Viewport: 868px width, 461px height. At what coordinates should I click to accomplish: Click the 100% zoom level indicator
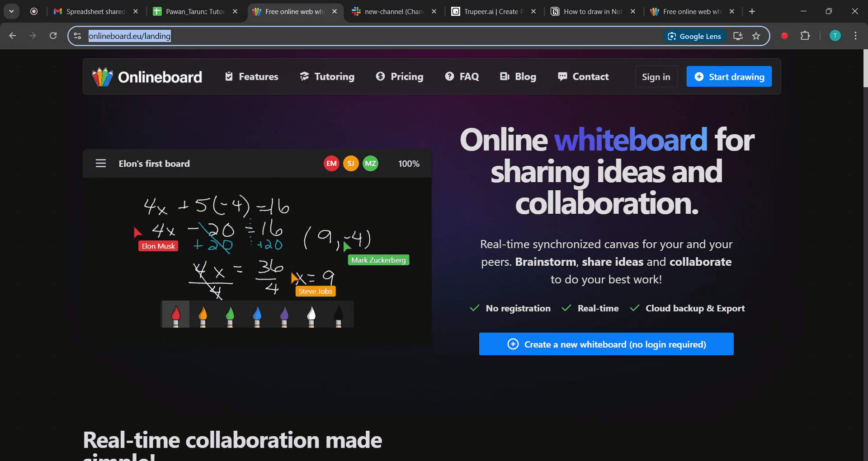tap(409, 164)
